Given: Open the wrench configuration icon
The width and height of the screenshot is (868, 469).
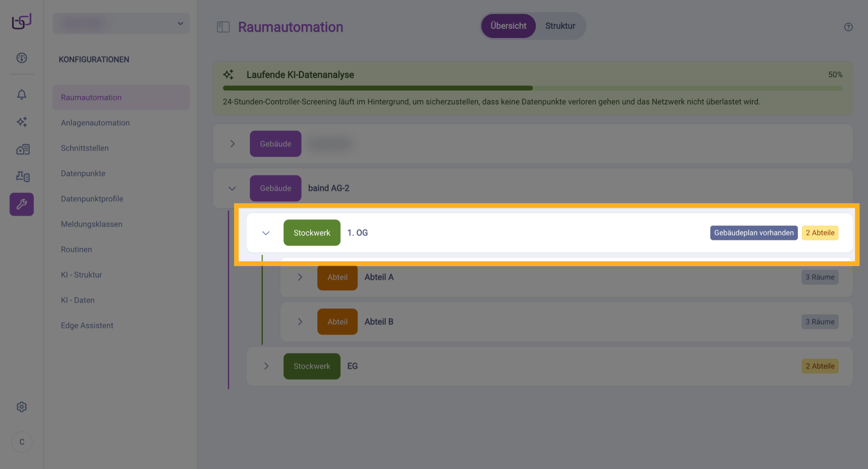Looking at the screenshot, I should (22, 204).
